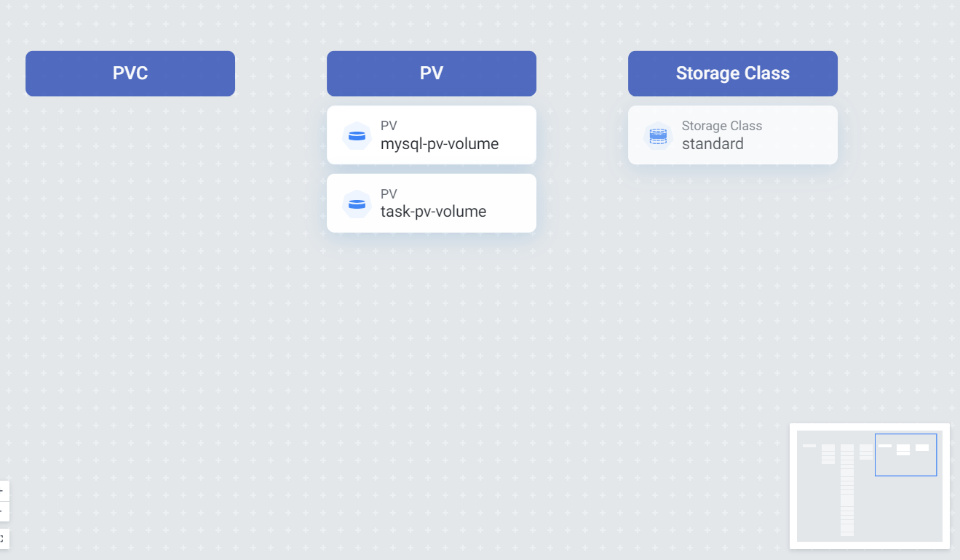960x560 pixels.
Task: Click the minimap's second column of nodes
Action: click(828, 454)
